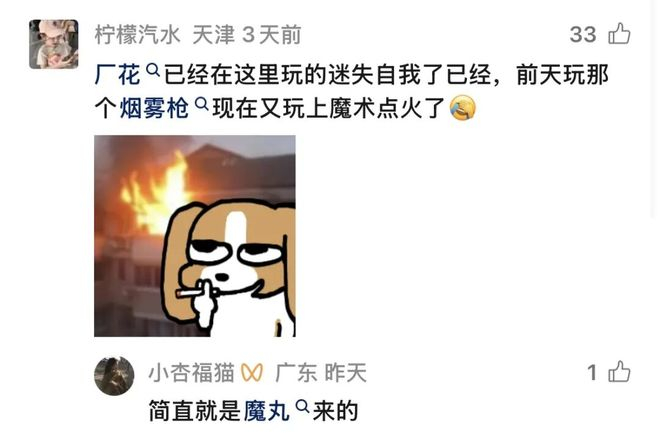The width and height of the screenshot is (660, 439).
Task: Tap the butterfly badge beside 小杏福猫
Action: coord(252,372)
